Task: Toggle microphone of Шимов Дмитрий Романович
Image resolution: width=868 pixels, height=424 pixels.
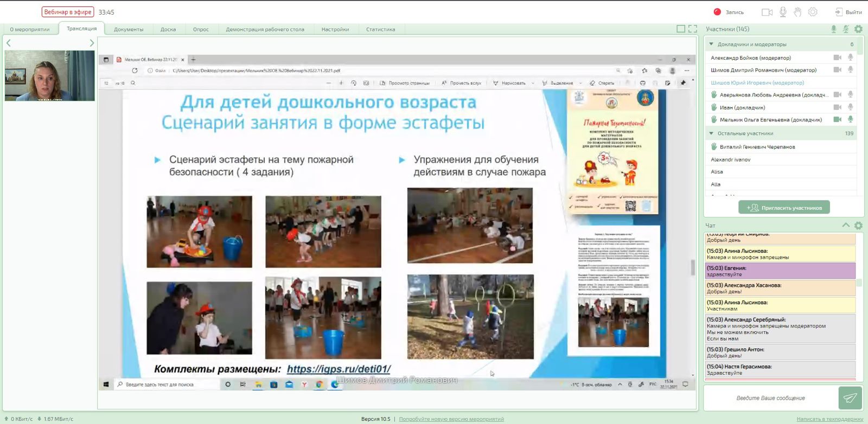Action: click(x=851, y=69)
